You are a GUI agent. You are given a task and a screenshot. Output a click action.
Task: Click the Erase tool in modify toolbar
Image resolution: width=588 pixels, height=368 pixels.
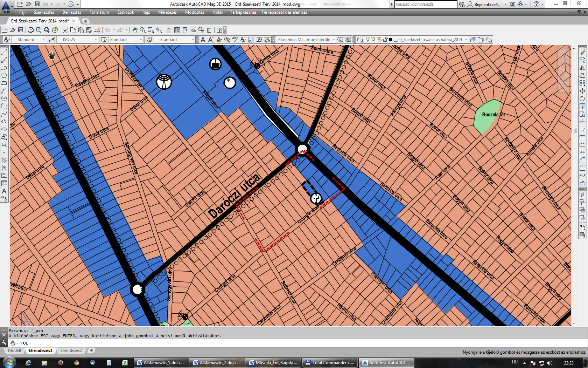coord(582,52)
